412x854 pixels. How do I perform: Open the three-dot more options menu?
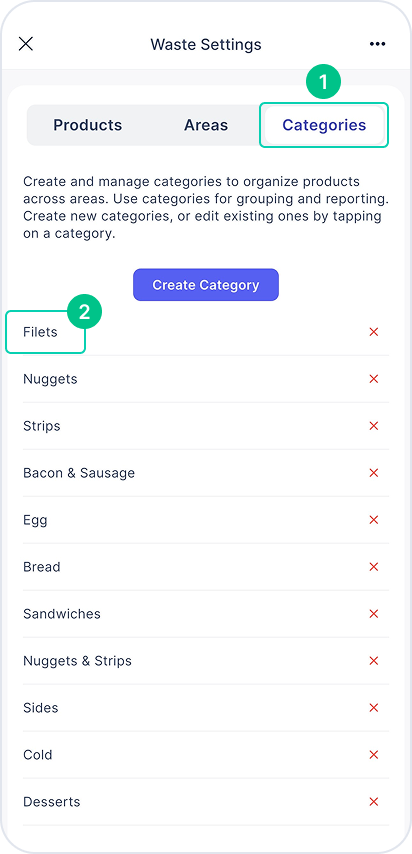point(378,44)
